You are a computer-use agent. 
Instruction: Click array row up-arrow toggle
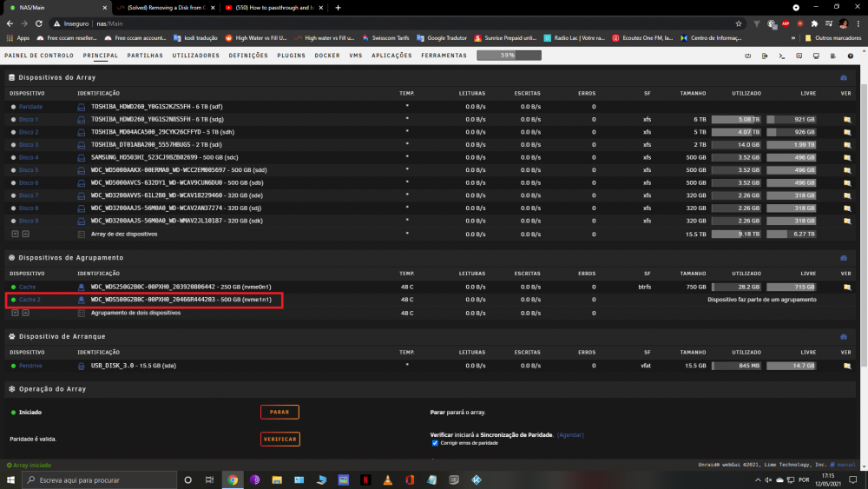click(x=25, y=235)
